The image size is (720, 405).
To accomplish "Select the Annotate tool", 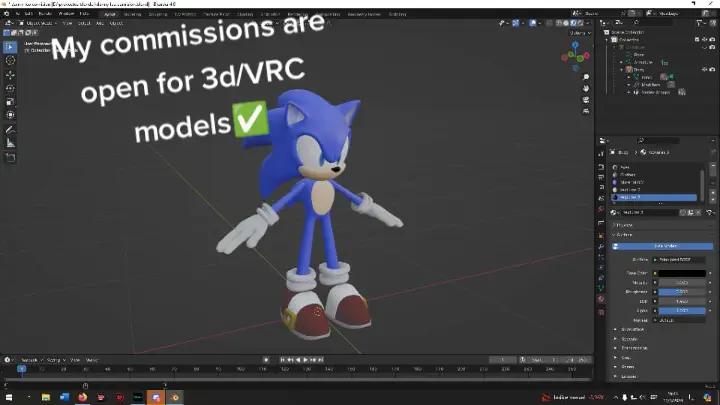I will click(10, 130).
